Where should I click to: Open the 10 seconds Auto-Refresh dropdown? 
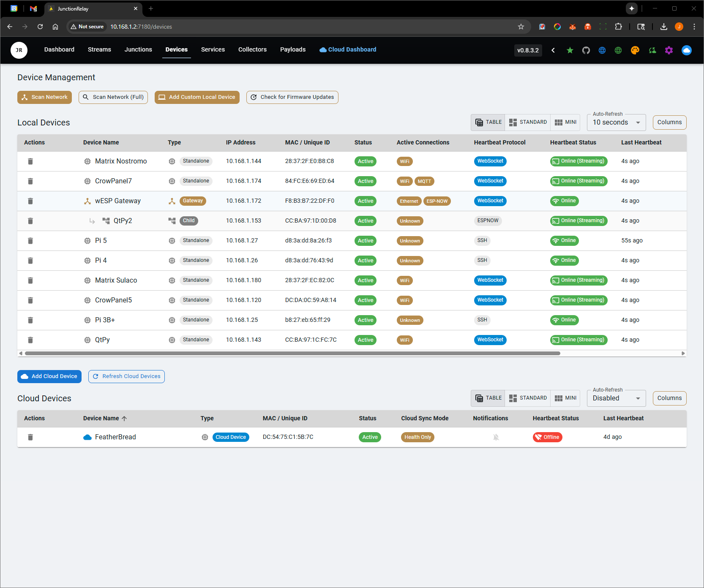click(x=616, y=122)
